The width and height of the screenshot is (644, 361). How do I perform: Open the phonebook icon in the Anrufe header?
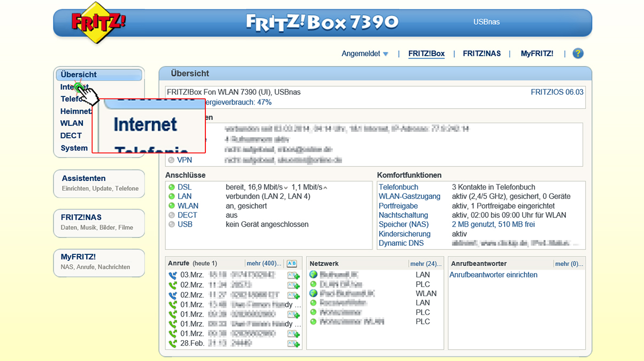(x=292, y=264)
